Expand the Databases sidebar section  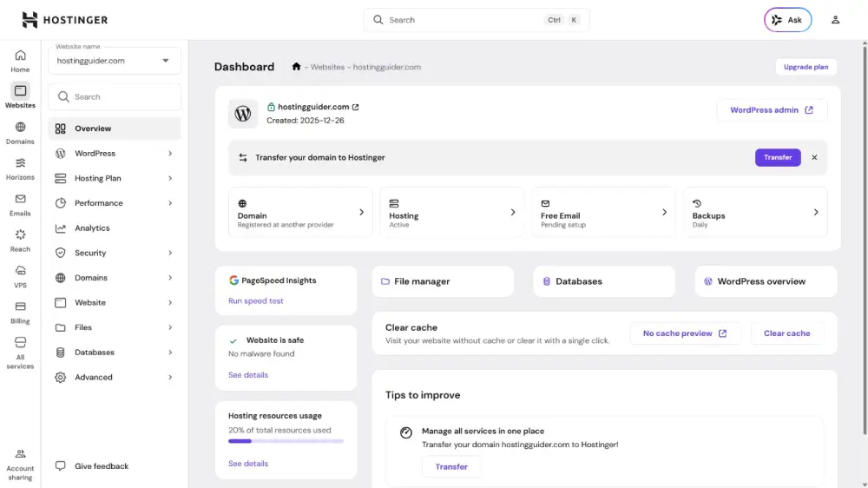coord(114,353)
